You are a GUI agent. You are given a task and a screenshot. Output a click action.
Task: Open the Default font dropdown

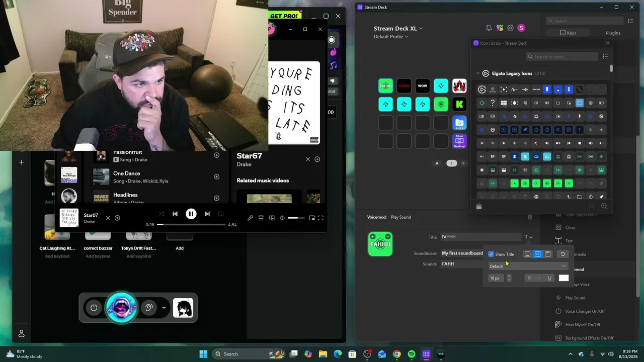(528, 266)
